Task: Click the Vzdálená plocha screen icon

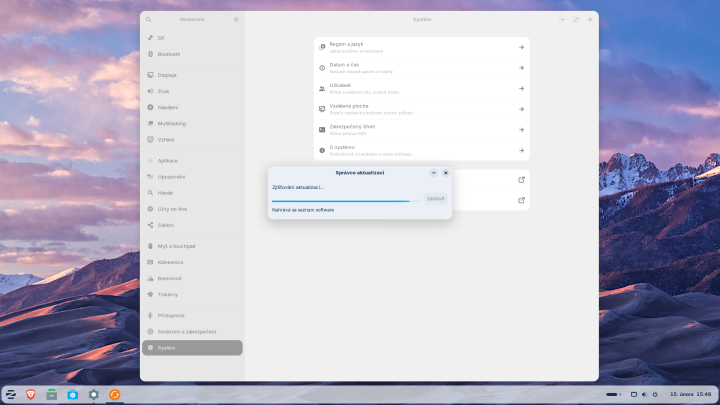Action: point(322,109)
